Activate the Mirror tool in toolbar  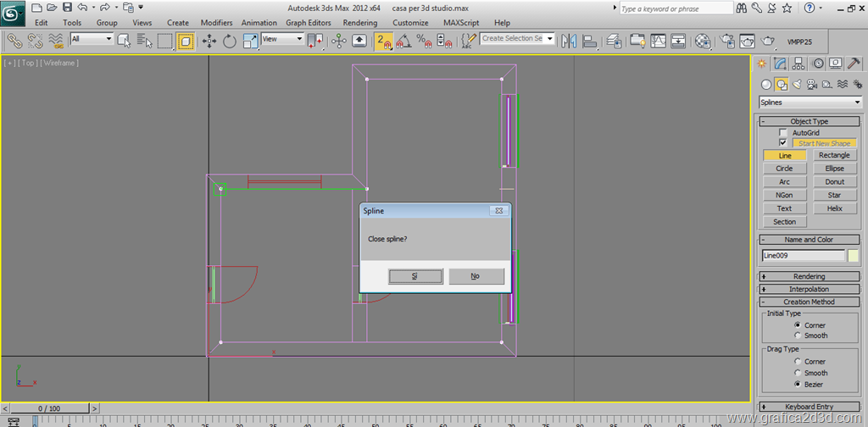570,40
